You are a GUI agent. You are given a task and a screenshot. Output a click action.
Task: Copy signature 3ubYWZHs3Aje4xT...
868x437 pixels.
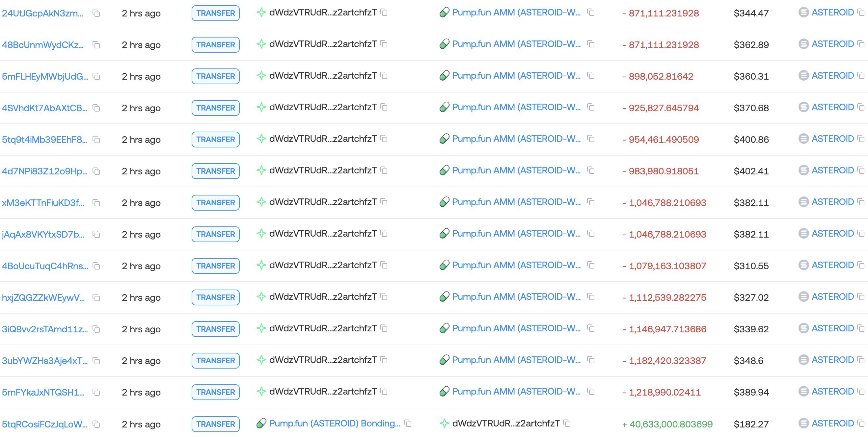(96, 361)
